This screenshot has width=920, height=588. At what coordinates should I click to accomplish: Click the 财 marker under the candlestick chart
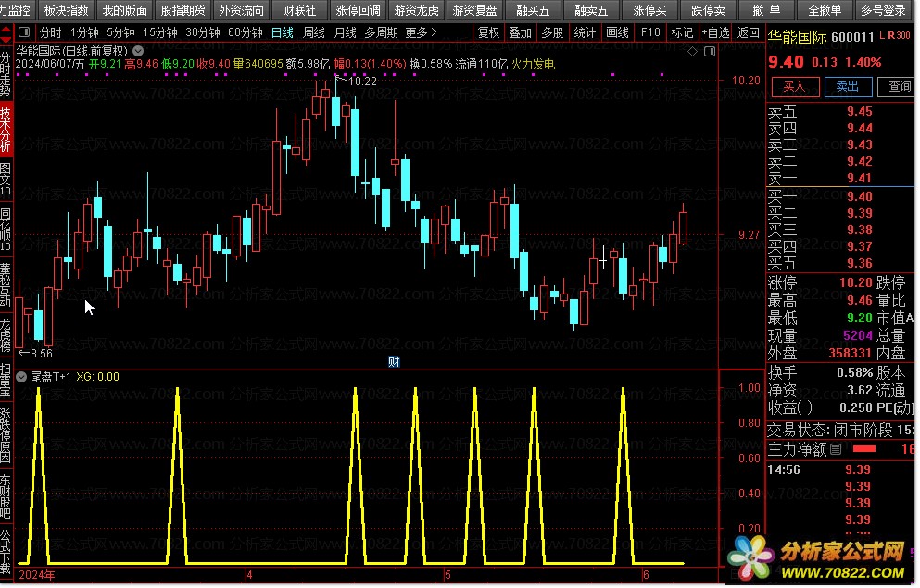pos(394,362)
